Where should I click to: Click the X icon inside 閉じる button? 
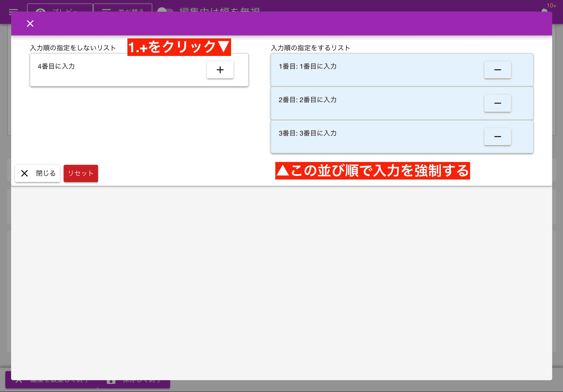[24, 173]
